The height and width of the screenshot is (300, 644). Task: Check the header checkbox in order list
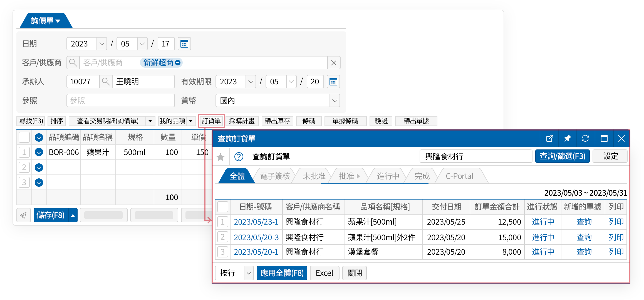222,207
